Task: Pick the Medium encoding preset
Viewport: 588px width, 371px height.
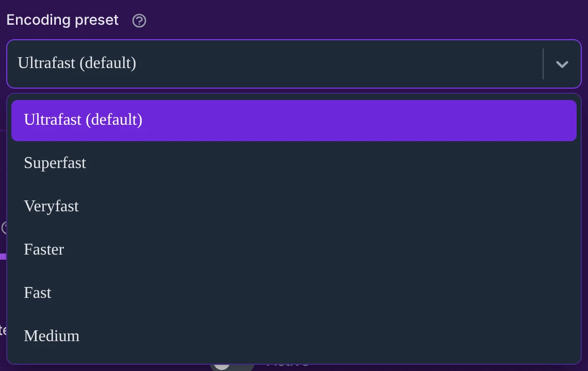Action: pyautogui.click(x=293, y=336)
